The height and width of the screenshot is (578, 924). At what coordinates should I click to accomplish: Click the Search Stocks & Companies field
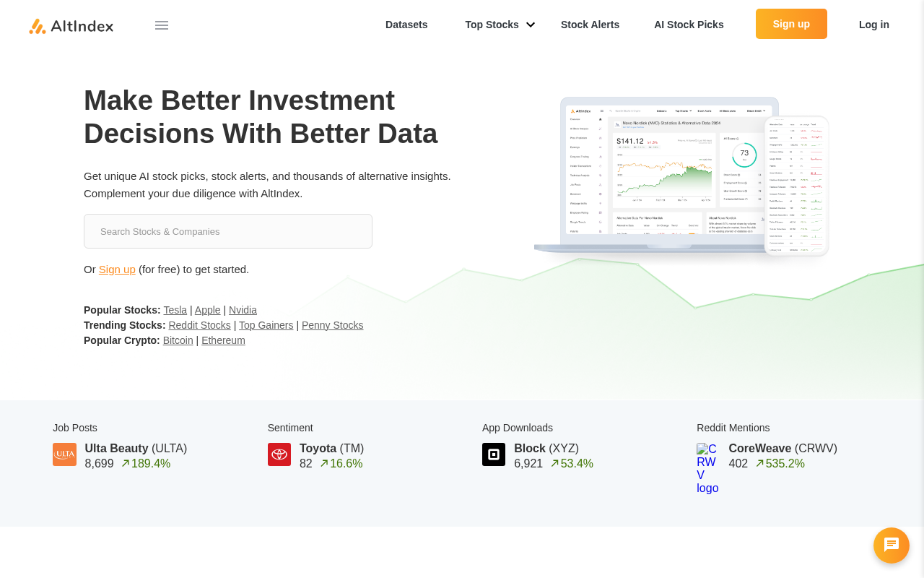click(x=227, y=230)
